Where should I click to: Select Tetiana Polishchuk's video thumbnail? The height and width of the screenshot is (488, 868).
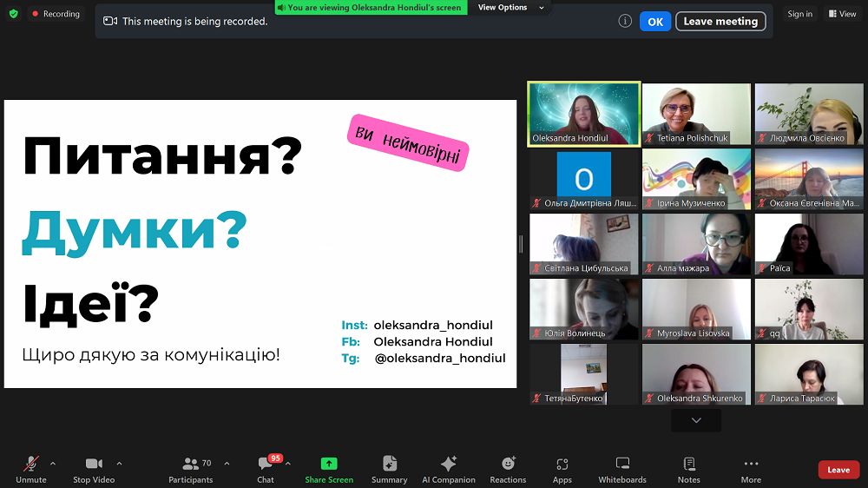(x=696, y=114)
